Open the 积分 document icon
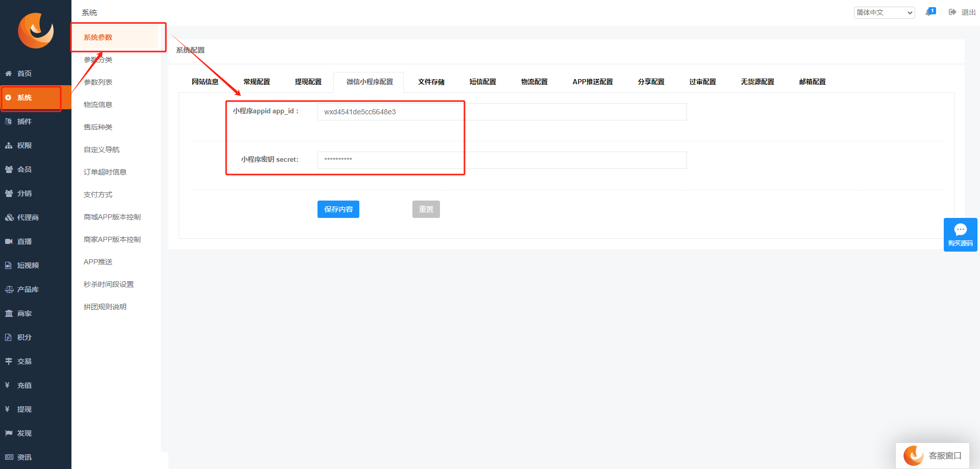The height and width of the screenshot is (469, 980). click(9, 337)
